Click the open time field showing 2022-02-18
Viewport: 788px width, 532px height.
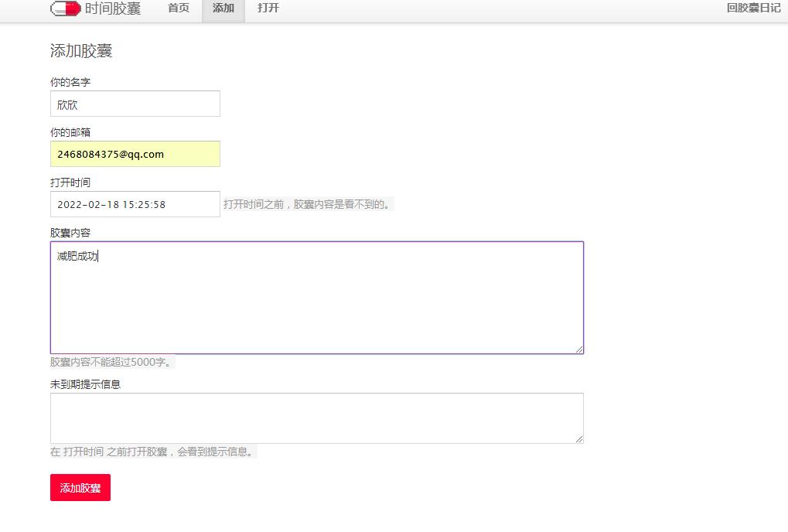(135, 204)
